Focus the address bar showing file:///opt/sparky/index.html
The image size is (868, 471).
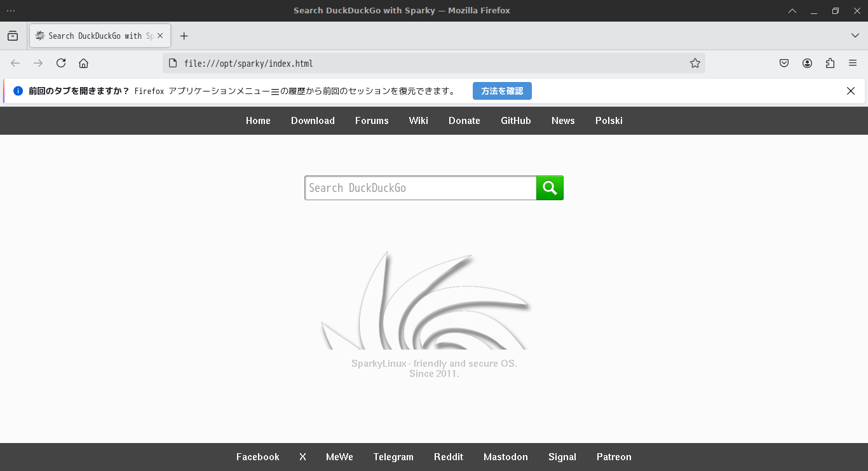coord(434,63)
